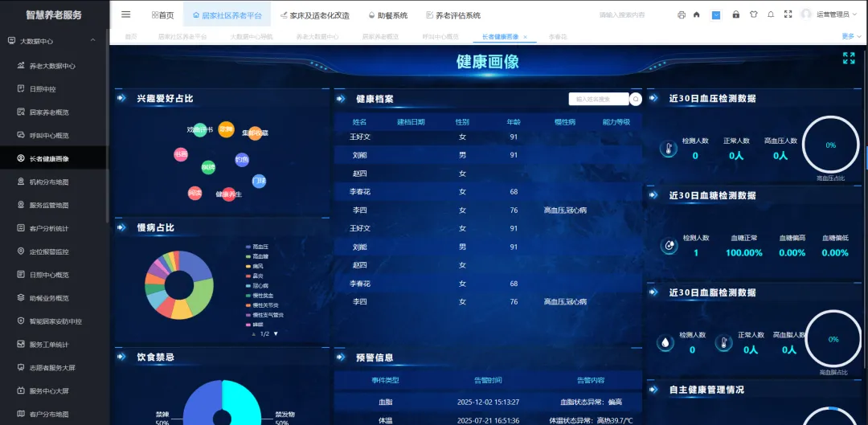
Task: Click the 门球 hobby bubble
Action: tap(259, 181)
